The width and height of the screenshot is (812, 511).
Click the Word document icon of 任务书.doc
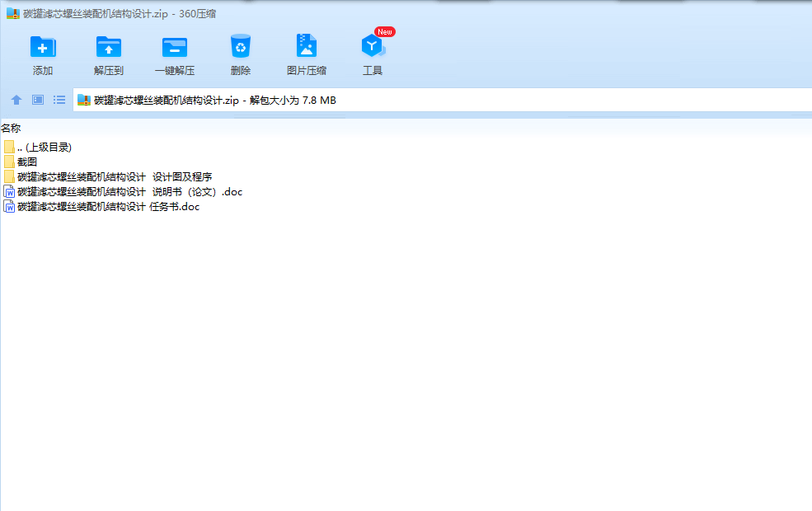9,207
